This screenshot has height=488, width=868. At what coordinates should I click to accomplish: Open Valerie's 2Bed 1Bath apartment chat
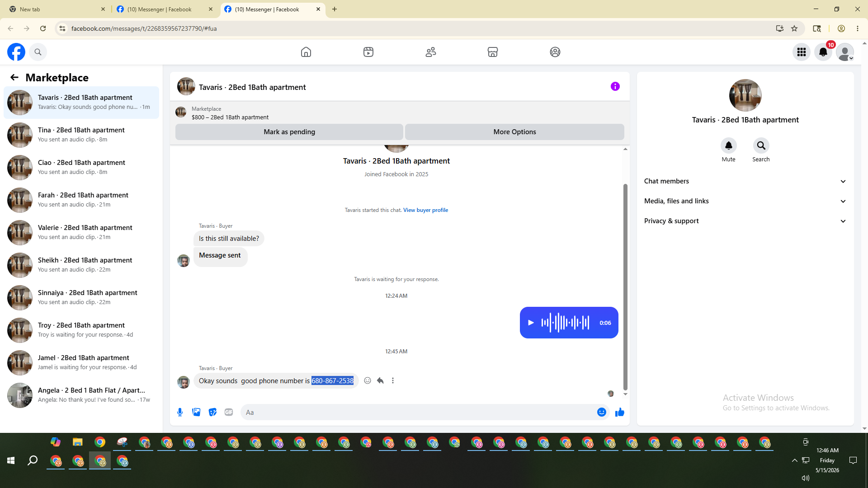(81, 233)
